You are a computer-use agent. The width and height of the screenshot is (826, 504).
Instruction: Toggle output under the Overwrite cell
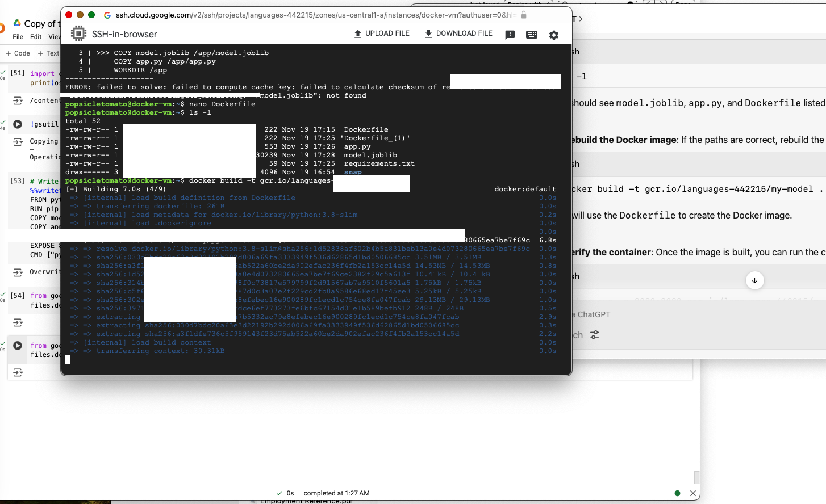click(18, 272)
